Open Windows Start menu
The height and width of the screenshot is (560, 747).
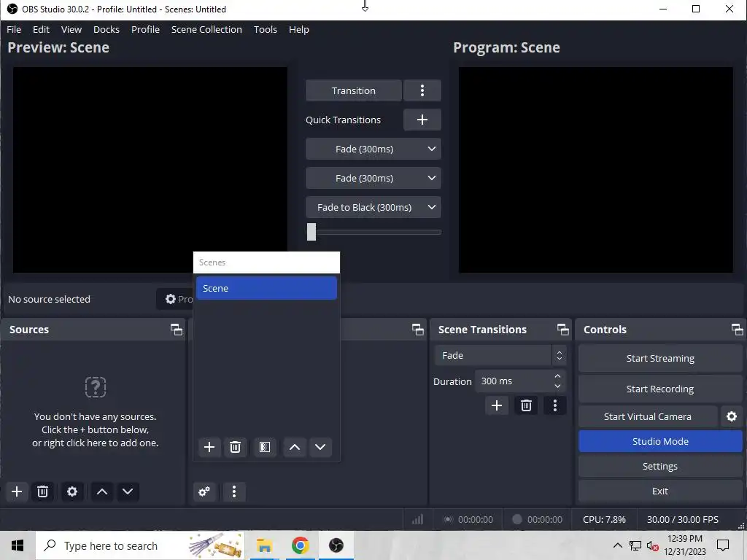click(x=18, y=545)
